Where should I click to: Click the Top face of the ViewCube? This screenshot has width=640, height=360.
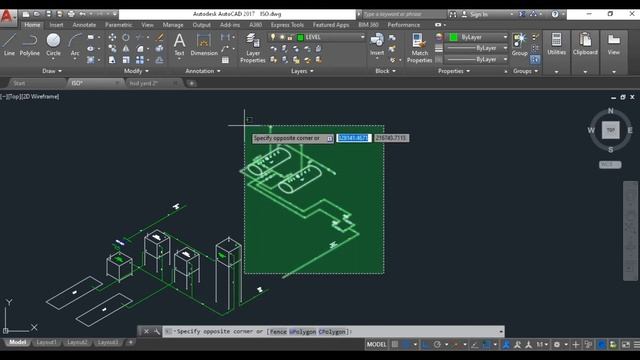[611, 130]
